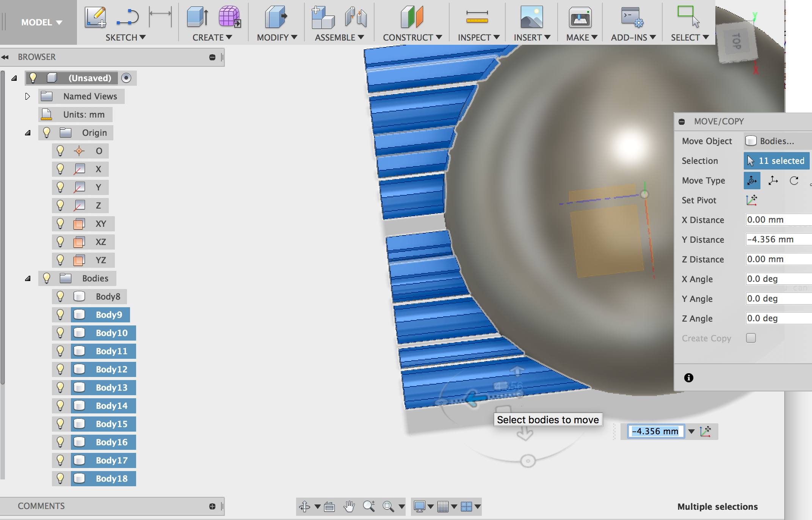Viewport: 812px width, 520px height.
Task: Expand the COMMENTS panel plus button
Action: click(212, 506)
